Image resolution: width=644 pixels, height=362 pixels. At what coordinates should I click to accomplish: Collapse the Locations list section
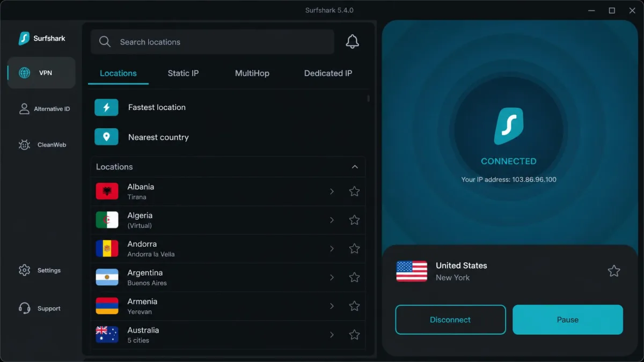point(355,167)
